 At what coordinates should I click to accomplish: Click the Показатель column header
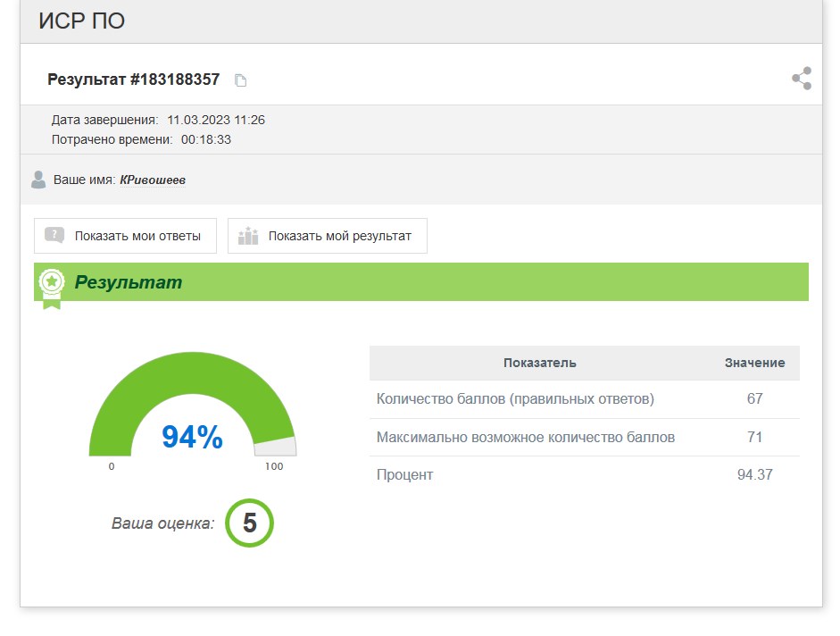point(539,363)
